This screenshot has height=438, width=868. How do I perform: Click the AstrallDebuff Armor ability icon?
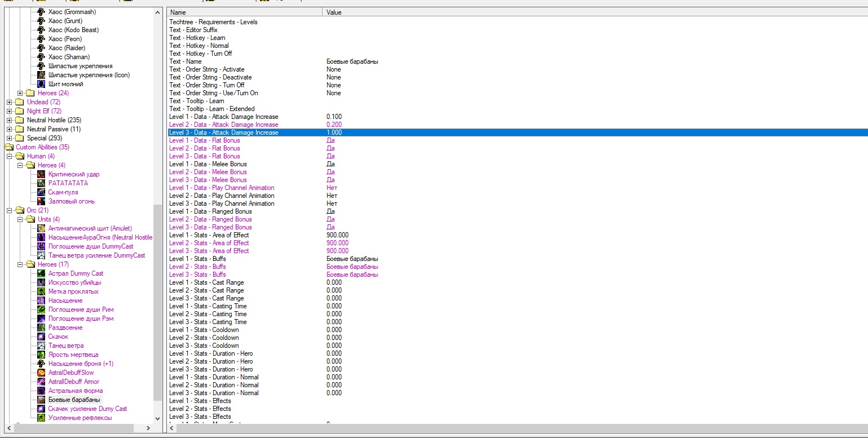pyautogui.click(x=41, y=382)
